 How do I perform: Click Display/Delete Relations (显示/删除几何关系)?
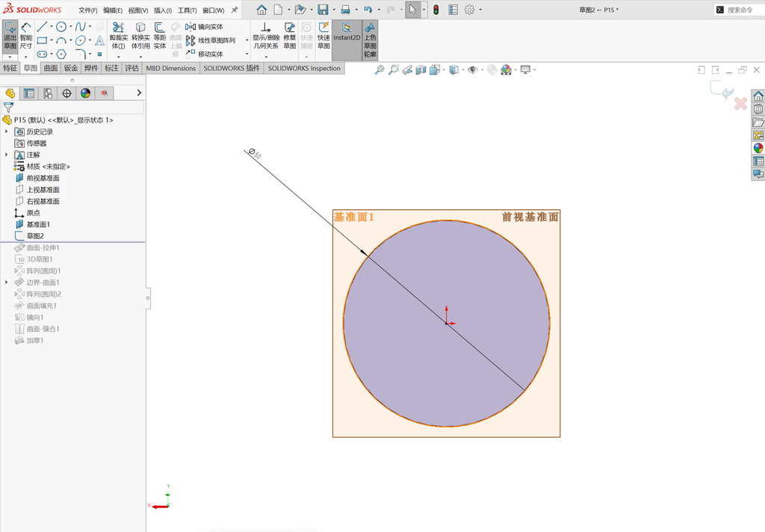tap(266, 36)
